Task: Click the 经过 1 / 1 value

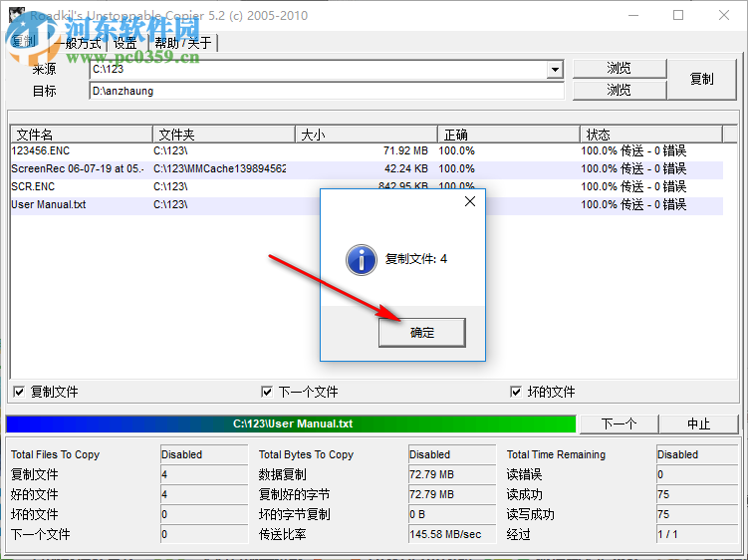Action: point(697,534)
